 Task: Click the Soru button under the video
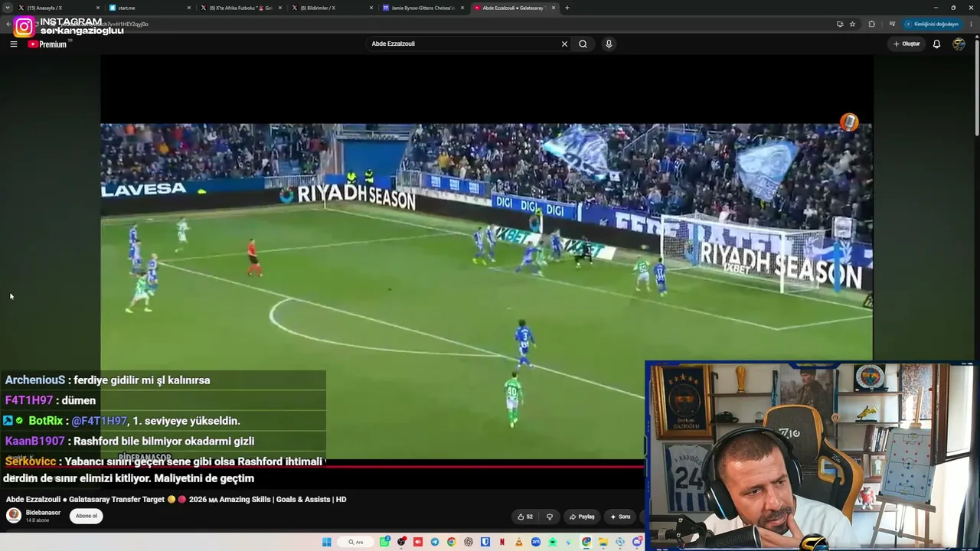620,517
